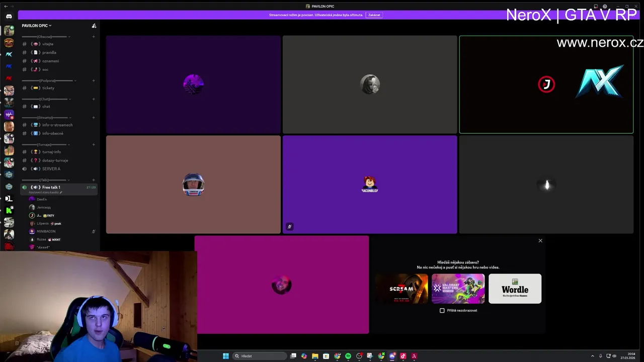Open the info-obecné channel
The width and height of the screenshot is (644, 362).
coord(58,133)
